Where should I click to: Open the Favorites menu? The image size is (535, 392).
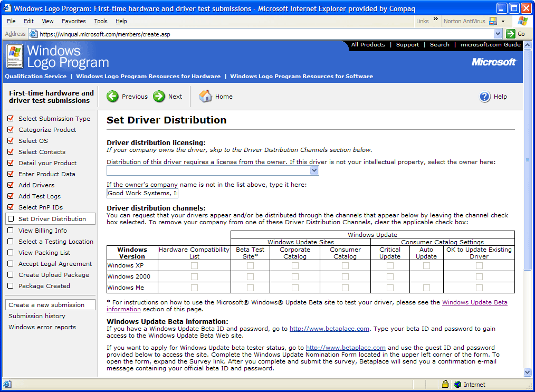coord(73,21)
